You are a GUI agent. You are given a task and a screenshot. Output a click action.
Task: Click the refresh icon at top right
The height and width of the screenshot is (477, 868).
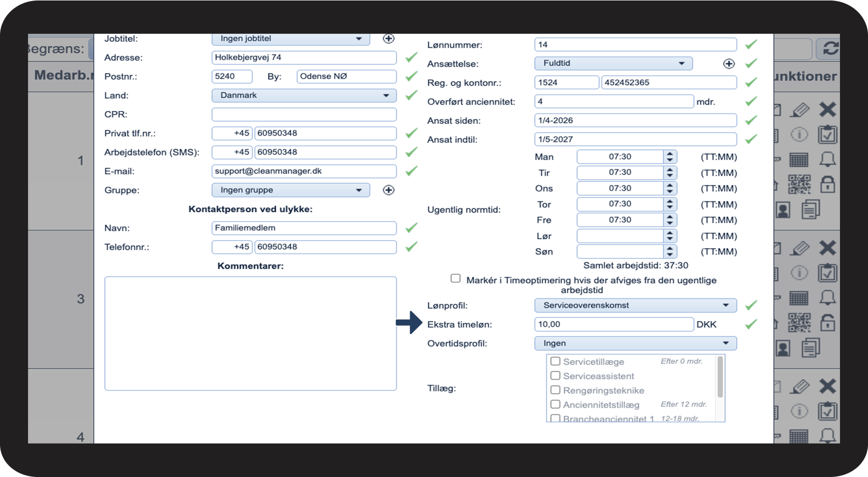(830, 49)
